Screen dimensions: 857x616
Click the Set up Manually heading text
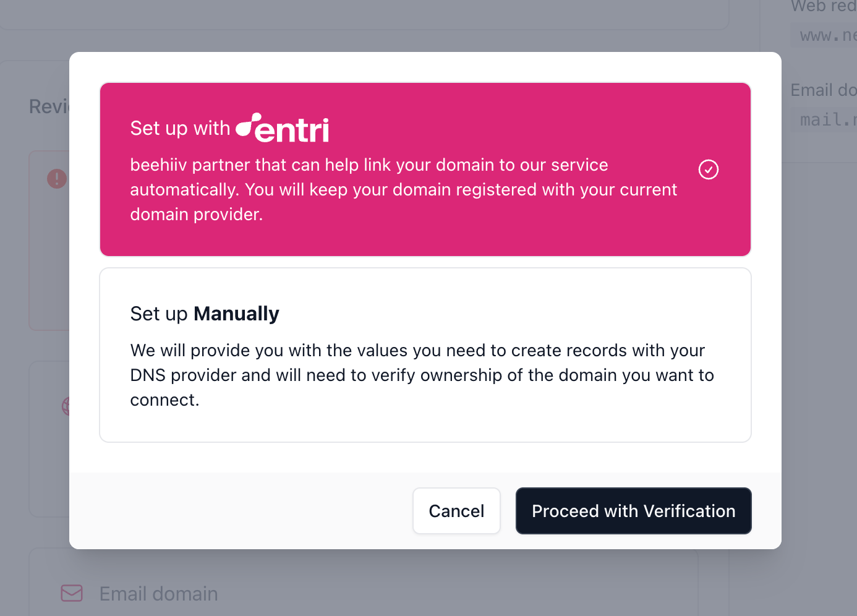[204, 314]
